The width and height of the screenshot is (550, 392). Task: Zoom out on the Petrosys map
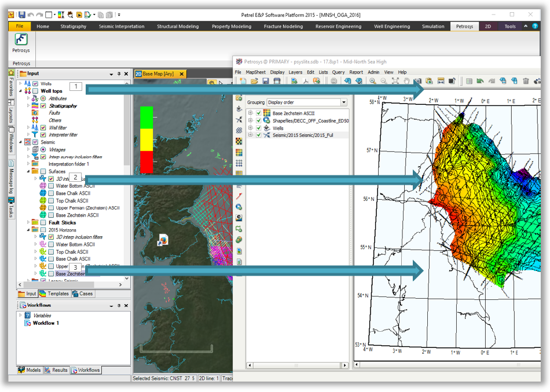pos(384,81)
